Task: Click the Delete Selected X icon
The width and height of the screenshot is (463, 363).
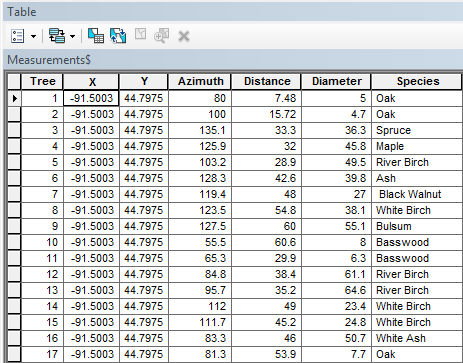Action: click(184, 36)
